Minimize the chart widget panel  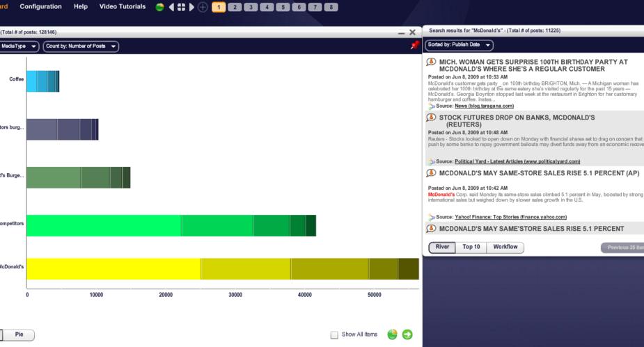click(401, 33)
